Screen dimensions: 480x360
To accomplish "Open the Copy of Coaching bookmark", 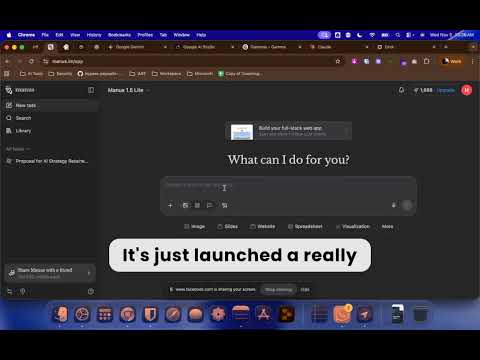I will (239, 74).
